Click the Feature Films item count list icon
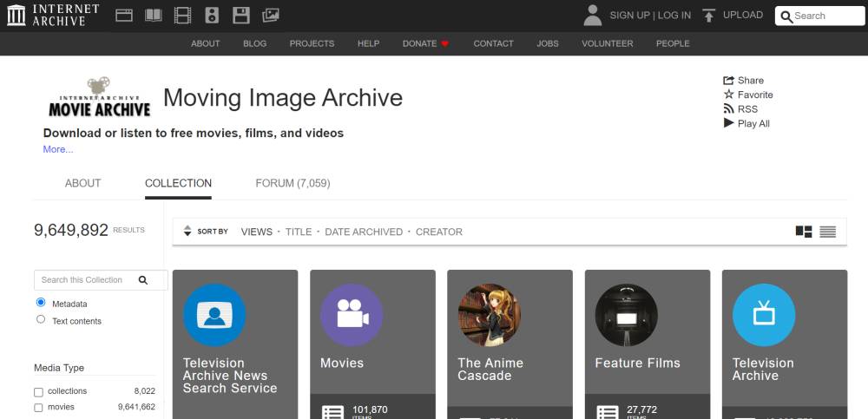The image size is (868, 419). [608, 412]
